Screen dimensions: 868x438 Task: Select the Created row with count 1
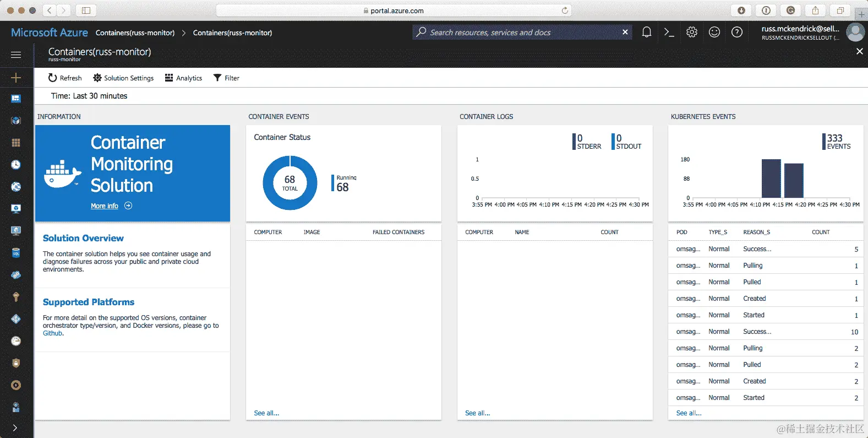766,299
